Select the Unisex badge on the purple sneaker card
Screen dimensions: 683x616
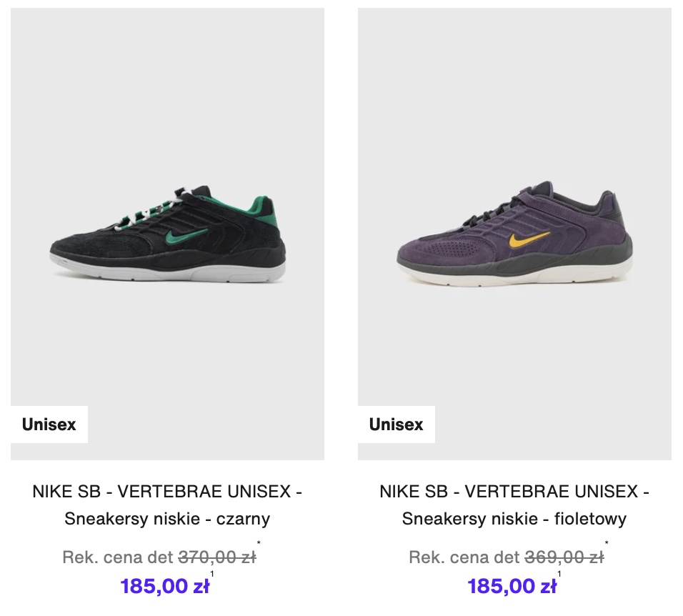(x=396, y=424)
